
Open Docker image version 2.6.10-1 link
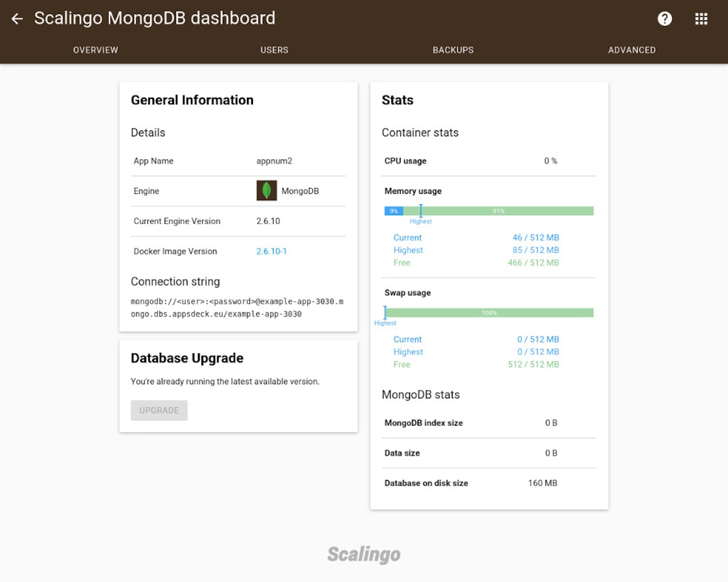tap(272, 252)
